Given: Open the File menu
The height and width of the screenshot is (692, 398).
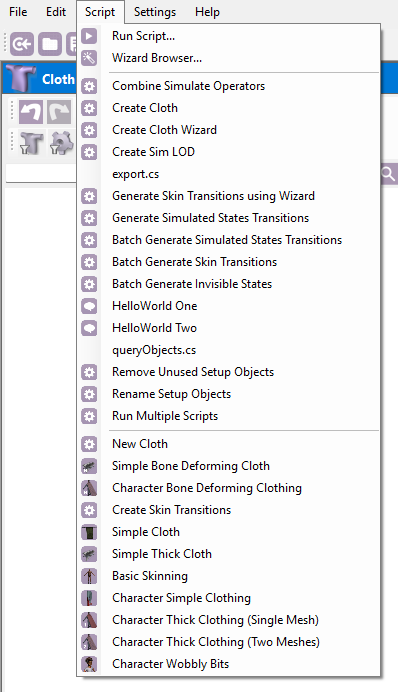Looking at the screenshot, I should (x=18, y=12).
